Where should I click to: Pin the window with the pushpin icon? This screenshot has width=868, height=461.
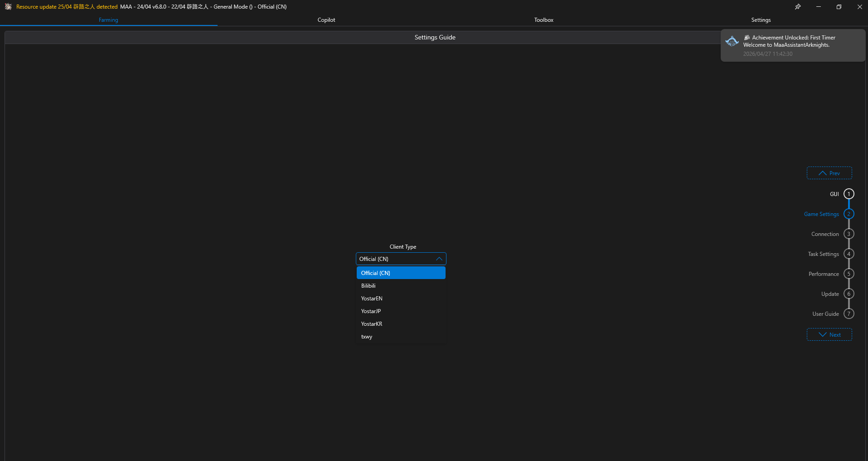point(798,6)
